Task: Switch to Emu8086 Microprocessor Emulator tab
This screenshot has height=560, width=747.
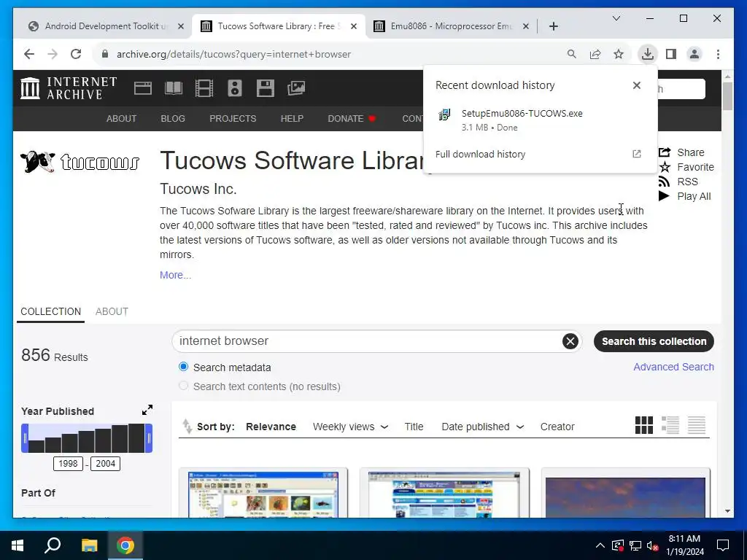Action: [x=451, y=26]
